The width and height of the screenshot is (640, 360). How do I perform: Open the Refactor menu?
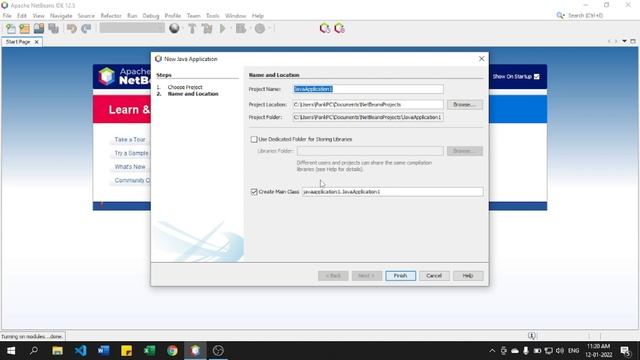111,16
